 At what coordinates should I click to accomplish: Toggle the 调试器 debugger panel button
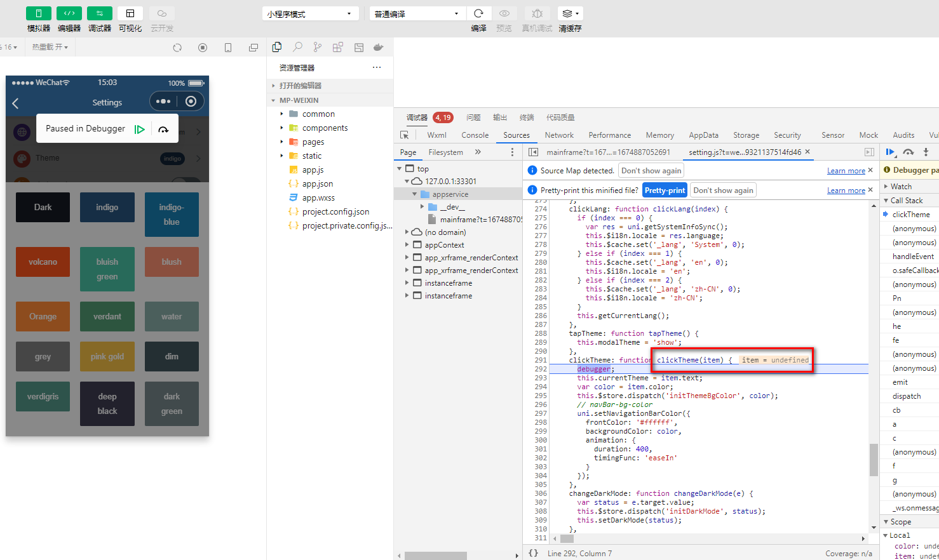100,13
